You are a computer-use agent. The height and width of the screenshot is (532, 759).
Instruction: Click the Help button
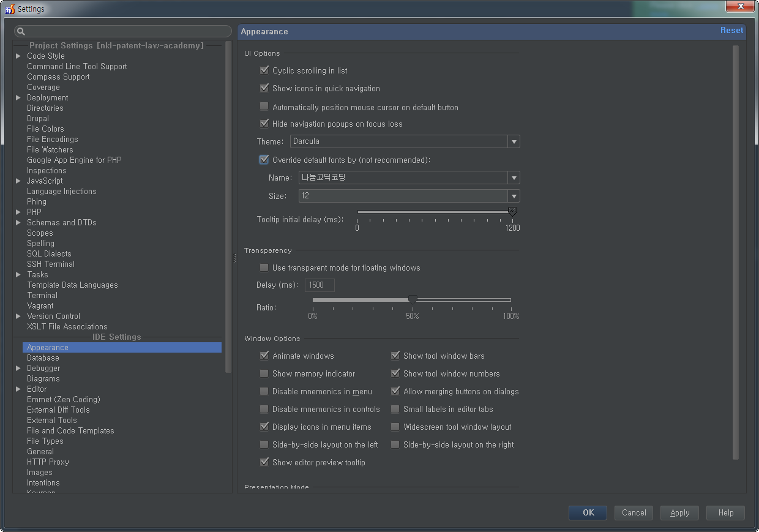(x=726, y=512)
